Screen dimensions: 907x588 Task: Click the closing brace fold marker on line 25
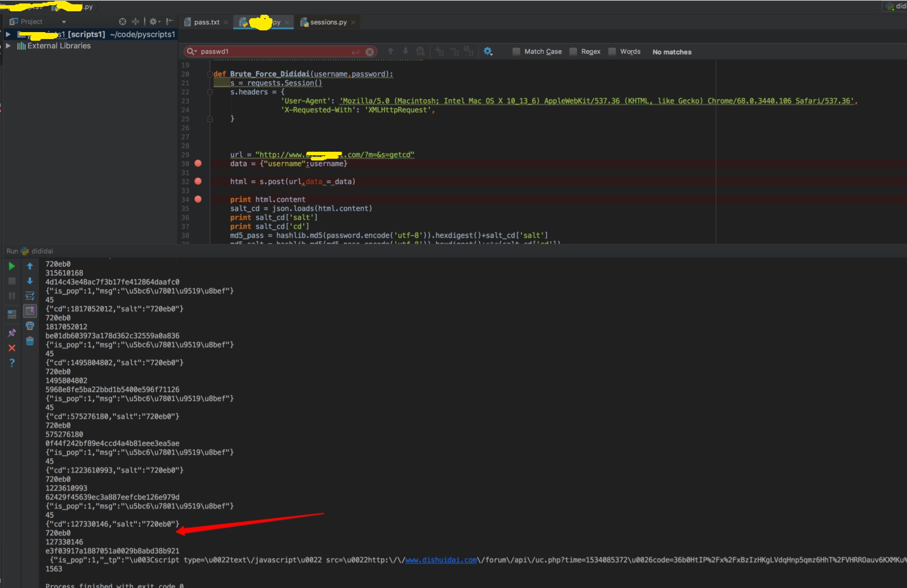tap(210, 119)
